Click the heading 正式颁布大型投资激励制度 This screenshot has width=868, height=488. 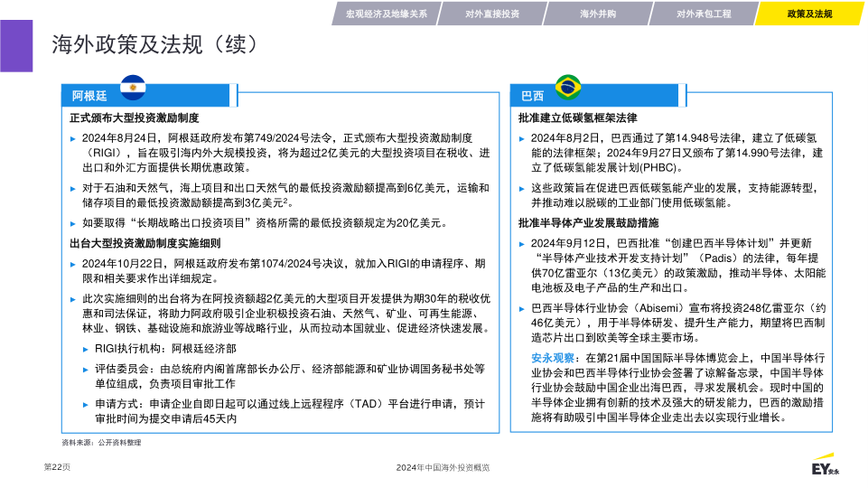click(x=134, y=118)
